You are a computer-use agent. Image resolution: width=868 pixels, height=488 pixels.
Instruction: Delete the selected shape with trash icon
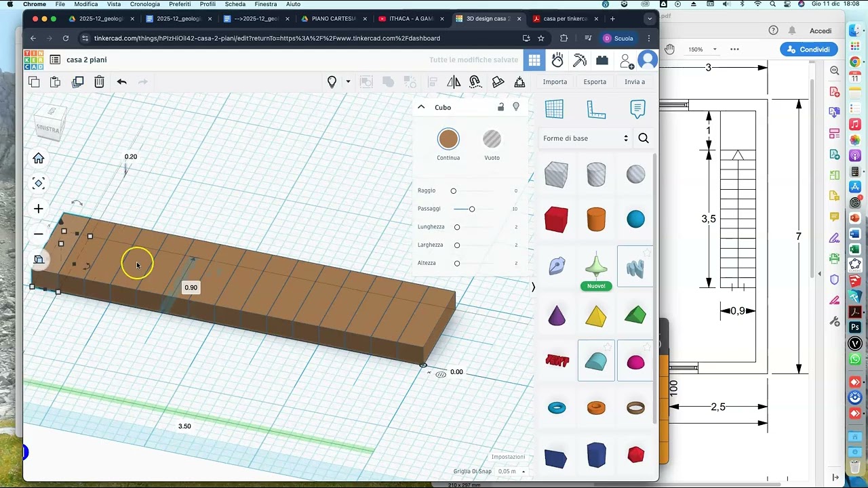coord(99,82)
